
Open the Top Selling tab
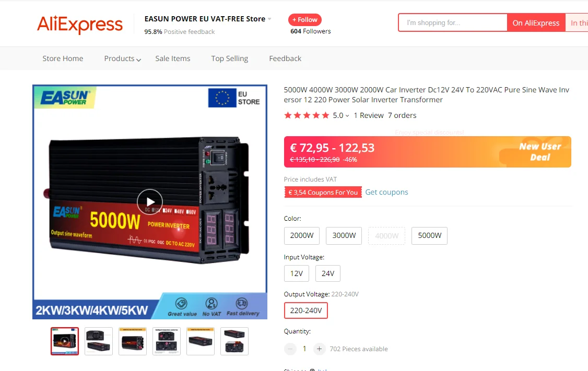[x=229, y=58]
